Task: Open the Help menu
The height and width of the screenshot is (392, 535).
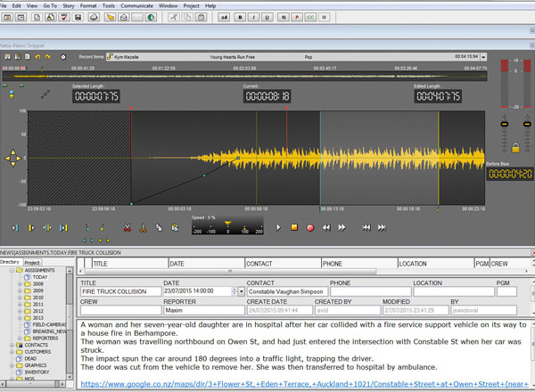Action: [210, 6]
